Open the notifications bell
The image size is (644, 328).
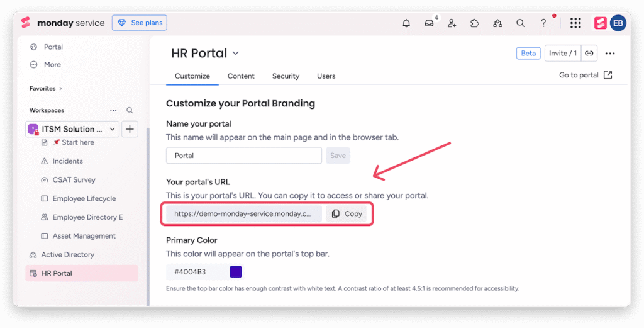click(406, 23)
